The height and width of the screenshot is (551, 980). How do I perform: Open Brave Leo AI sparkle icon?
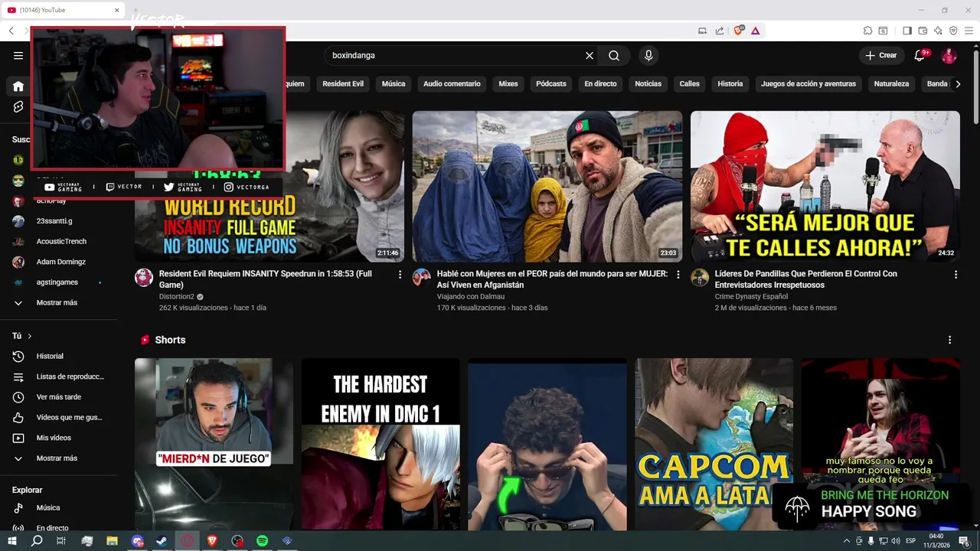tap(938, 31)
